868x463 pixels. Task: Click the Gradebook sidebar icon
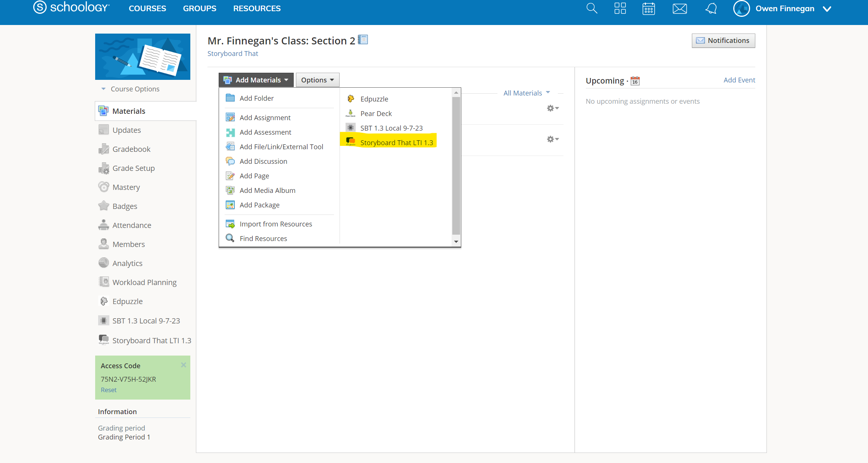[103, 149]
